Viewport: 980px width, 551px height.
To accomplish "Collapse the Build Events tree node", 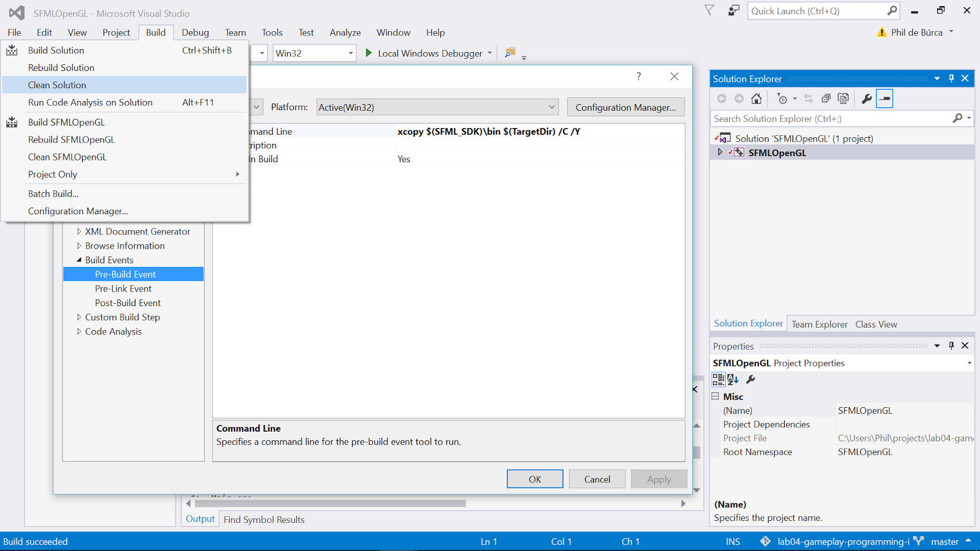I will tap(79, 260).
